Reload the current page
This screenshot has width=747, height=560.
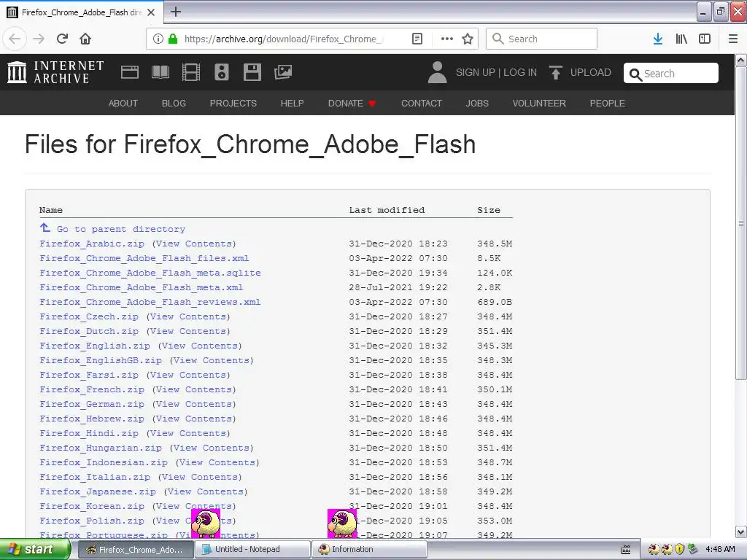(x=63, y=39)
